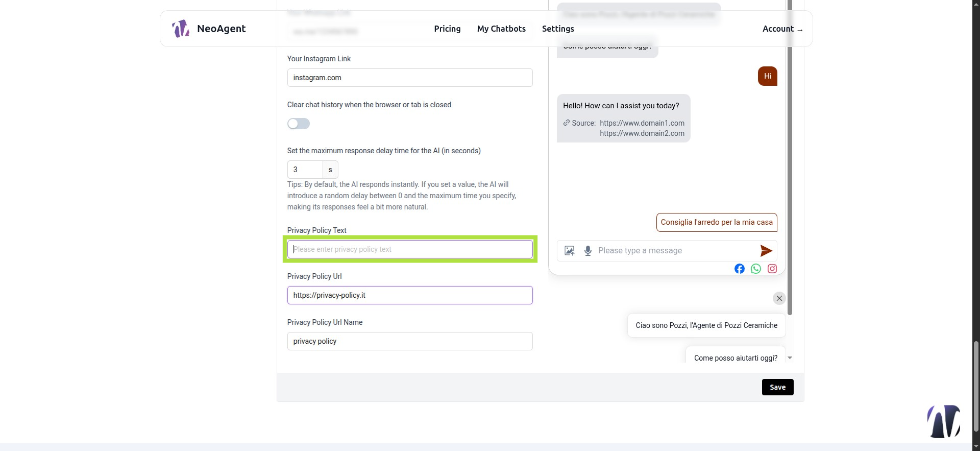
Task: Open the WhatsApp icon link
Action: 756,269
